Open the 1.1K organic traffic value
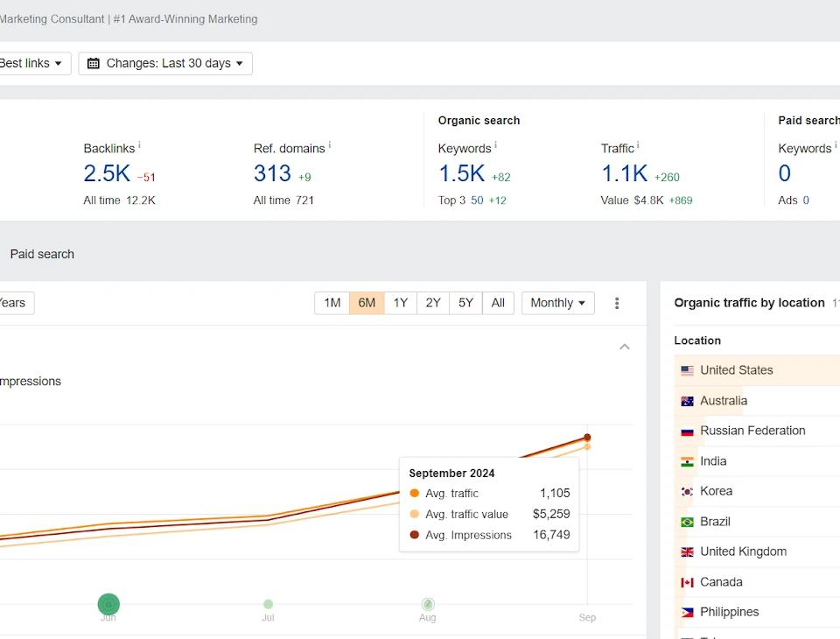 point(624,173)
